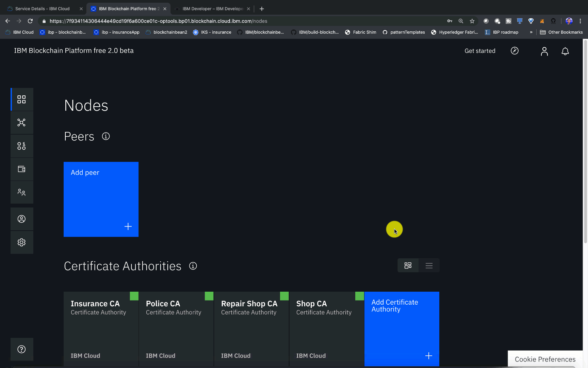Open the Users sidebar icon
This screenshot has width=588, height=368.
pos(22,219)
